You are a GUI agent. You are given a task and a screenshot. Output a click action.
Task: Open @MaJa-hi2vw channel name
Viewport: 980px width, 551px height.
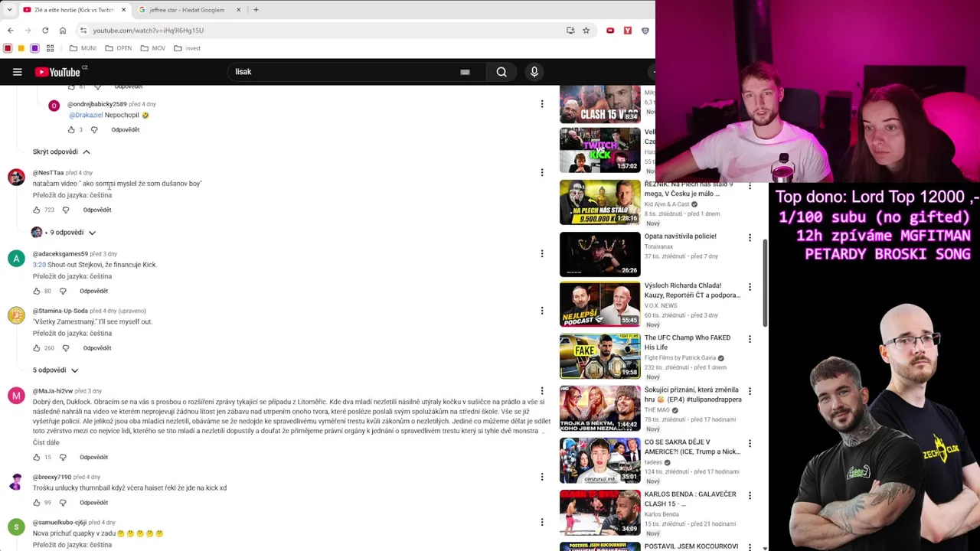click(x=53, y=391)
